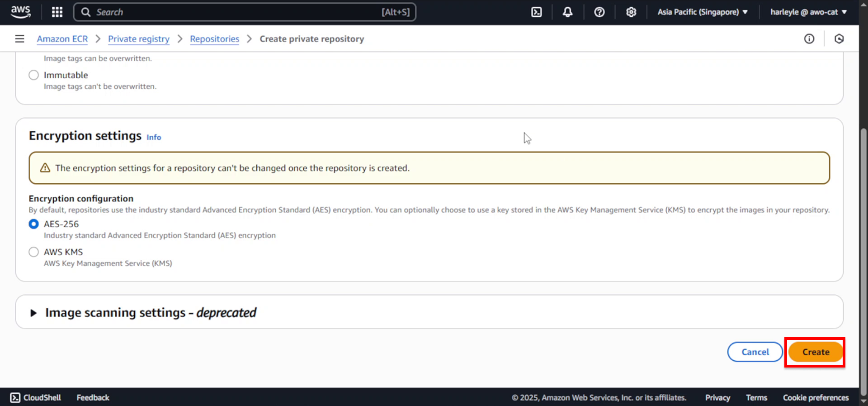The height and width of the screenshot is (406, 868).
Task: Open the Asia Pacific (Singapore) region dropdown
Action: pyautogui.click(x=703, y=12)
